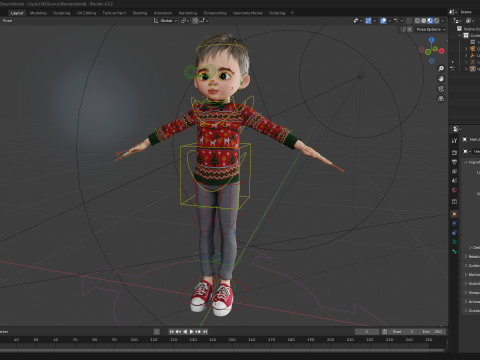Open the overlays options dropdown arrow
Viewport: 480px width, 360px height.
pyautogui.click(x=389, y=21)
